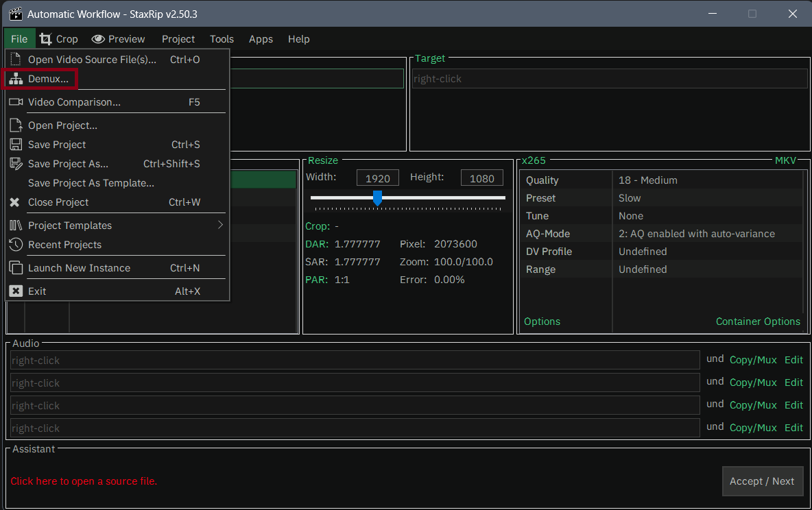
Task: Click the MKV container label link
Action: click(785, 160)
